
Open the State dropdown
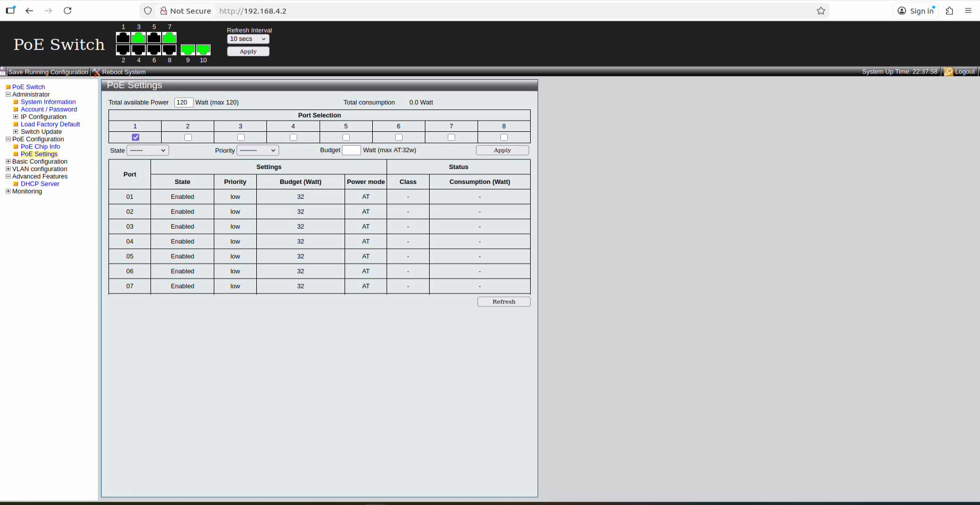point(147,150)
